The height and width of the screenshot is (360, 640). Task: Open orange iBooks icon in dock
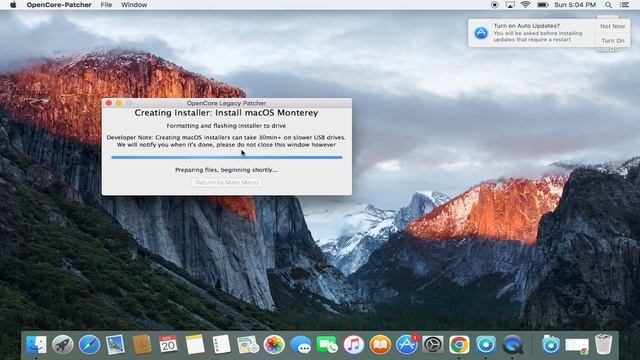[x=380, y=344]
